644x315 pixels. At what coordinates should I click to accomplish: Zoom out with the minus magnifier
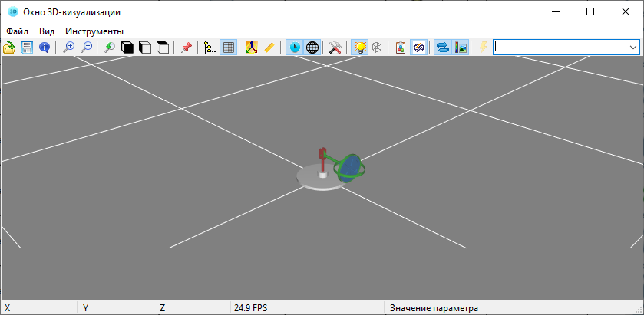[x=87, y=48]
